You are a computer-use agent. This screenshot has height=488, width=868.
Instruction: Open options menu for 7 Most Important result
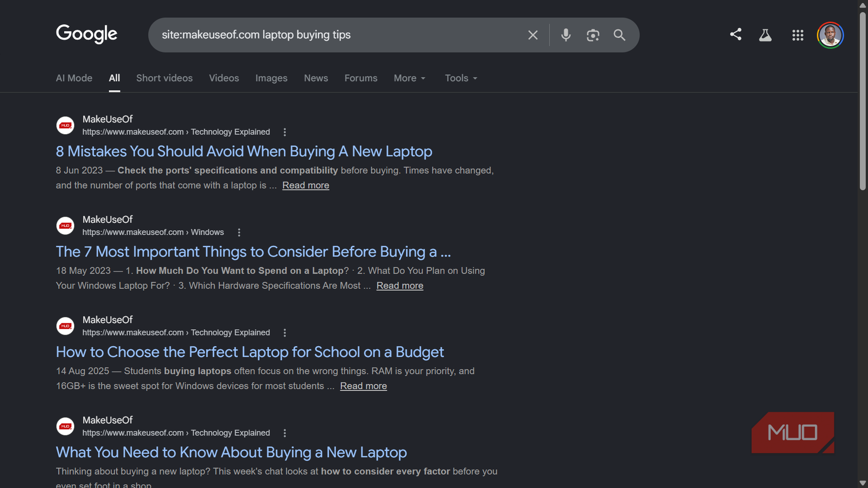239,232
